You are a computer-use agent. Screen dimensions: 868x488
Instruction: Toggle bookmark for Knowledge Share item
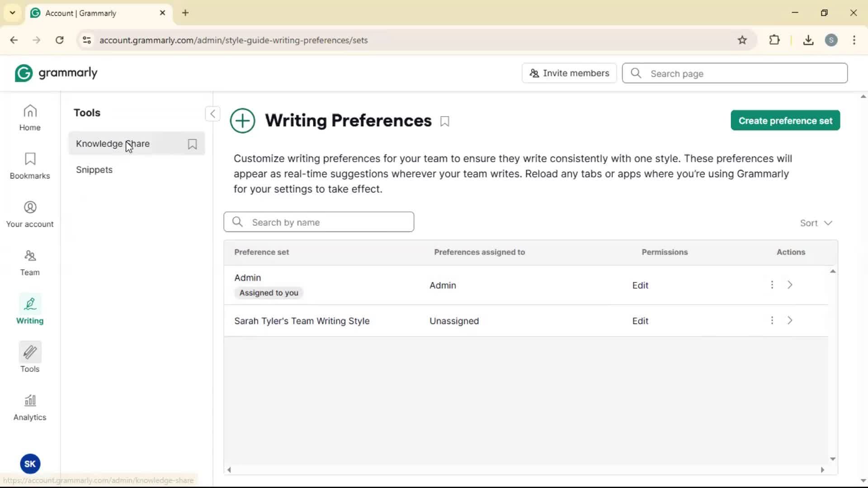coord(192,144)
